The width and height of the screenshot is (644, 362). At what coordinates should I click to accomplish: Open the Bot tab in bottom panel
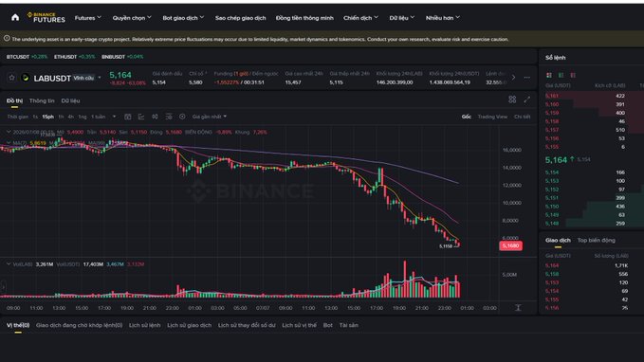328,325
